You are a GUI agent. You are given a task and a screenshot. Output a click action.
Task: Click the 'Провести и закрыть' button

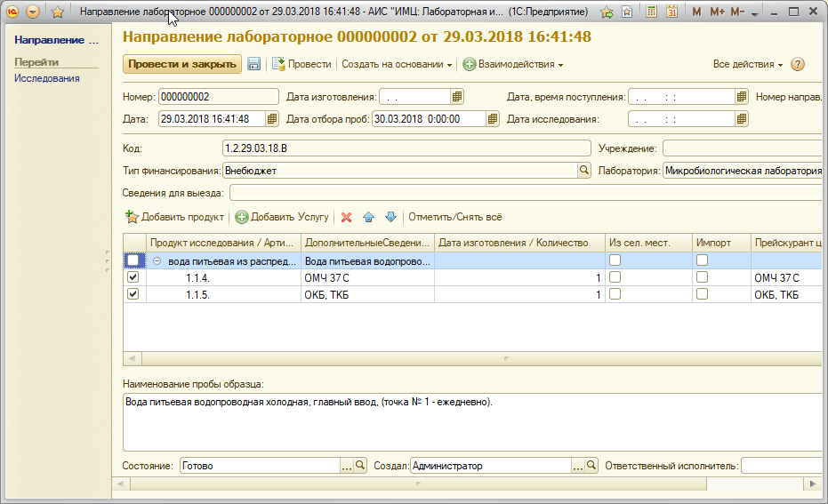click(181, 64)
